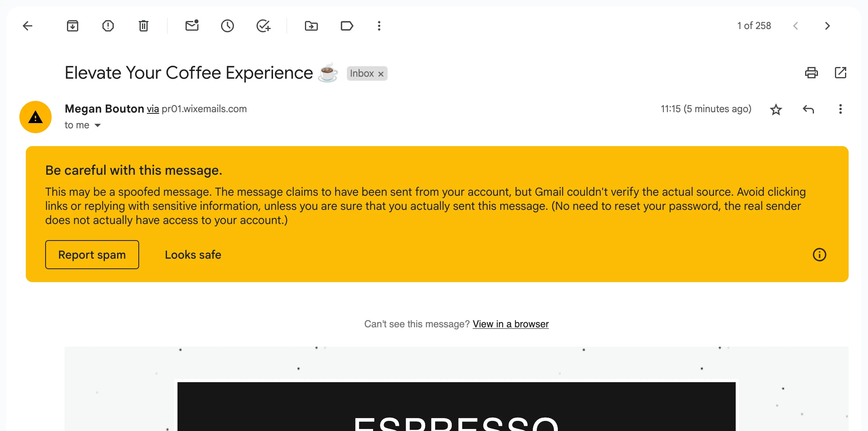
Task: Mark message as Looks safe
Action: tap(193, 255)
